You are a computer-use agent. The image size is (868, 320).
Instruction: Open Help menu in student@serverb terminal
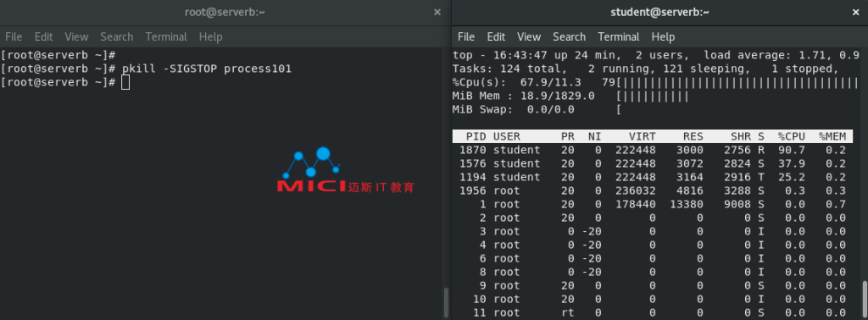(663, 37)
